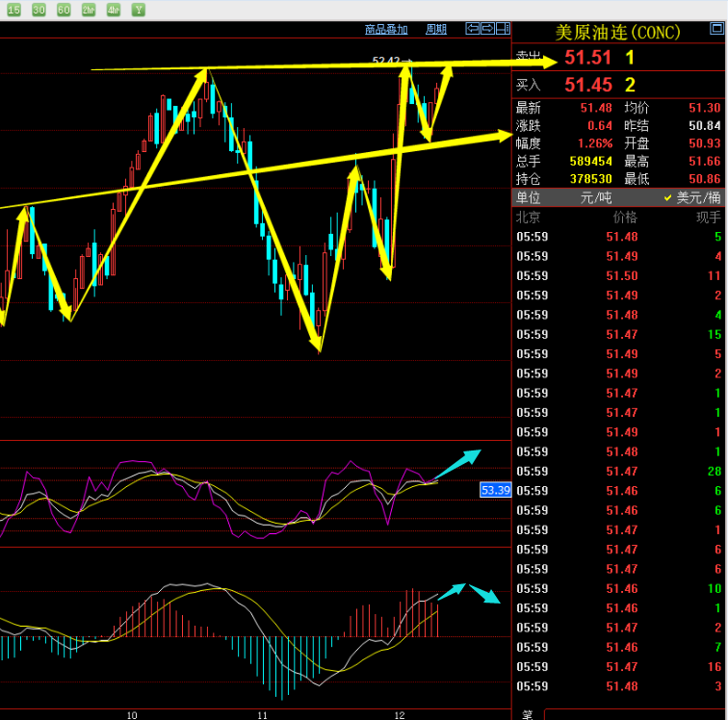The height and width of the screenshot is (720, 728).
Task: Open the 周期 period dropdown
Action: [x=435, y=30]
